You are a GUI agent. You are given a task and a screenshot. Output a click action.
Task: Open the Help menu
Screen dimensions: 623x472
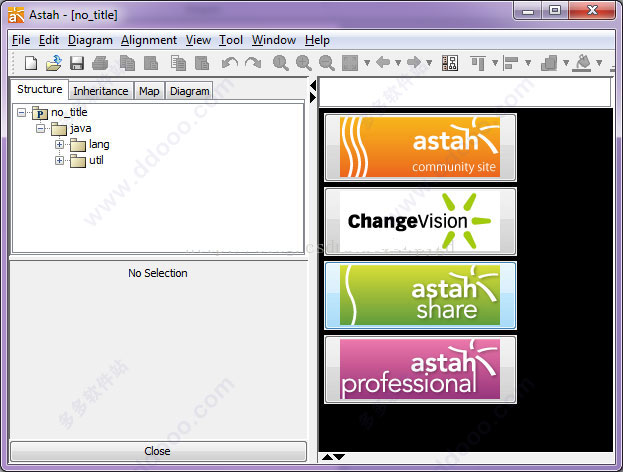[317, 40]
